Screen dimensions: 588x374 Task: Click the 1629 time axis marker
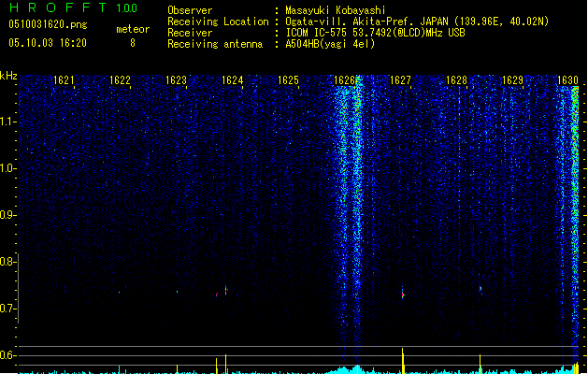pyautogui.click(x=512, y=80)
